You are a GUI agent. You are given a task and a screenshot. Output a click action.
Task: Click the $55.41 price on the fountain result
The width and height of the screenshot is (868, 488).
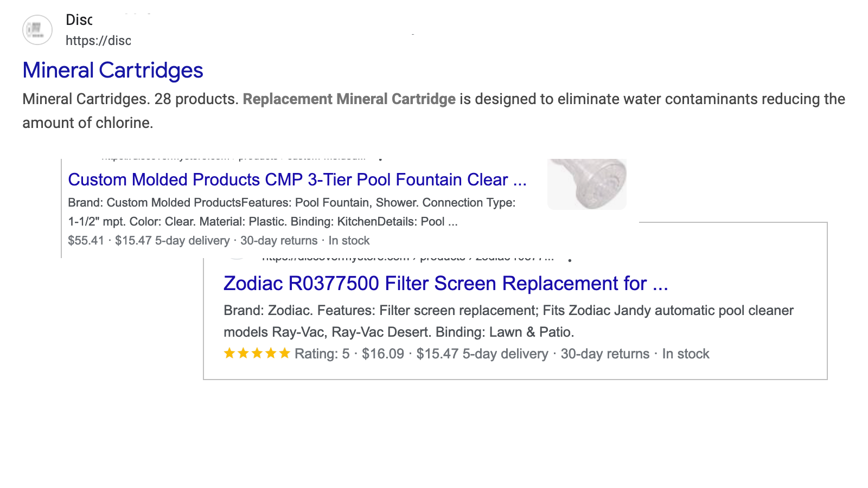tap(86, 241)
